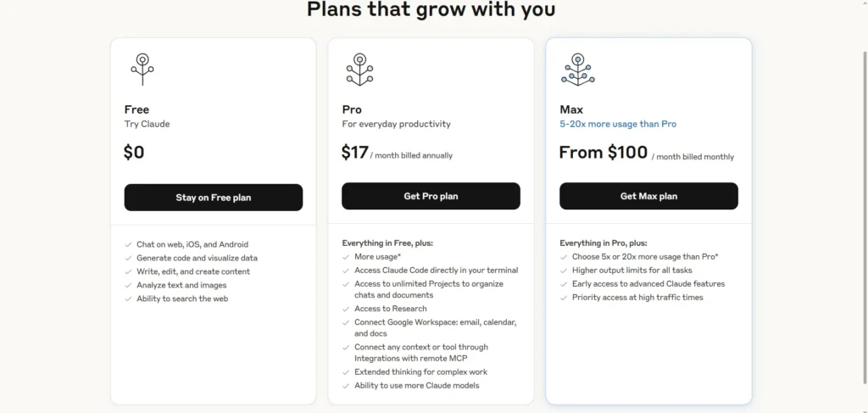Click the Pro plan branching icon
Image resolution: width=868 pixels, height=413 pixels.
[x=359, y=70]
